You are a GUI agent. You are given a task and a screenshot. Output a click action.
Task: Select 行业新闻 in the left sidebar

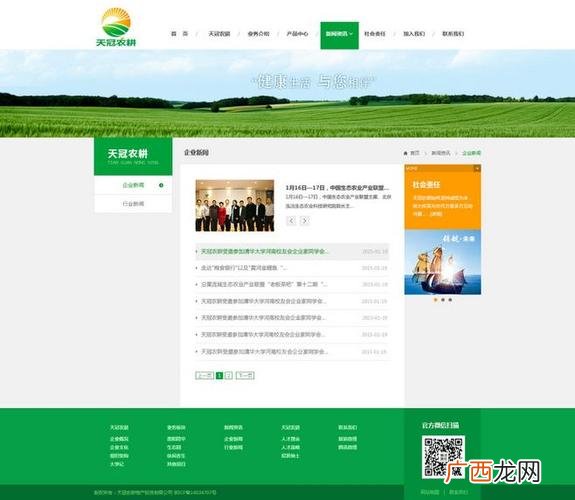click(133, 204)
